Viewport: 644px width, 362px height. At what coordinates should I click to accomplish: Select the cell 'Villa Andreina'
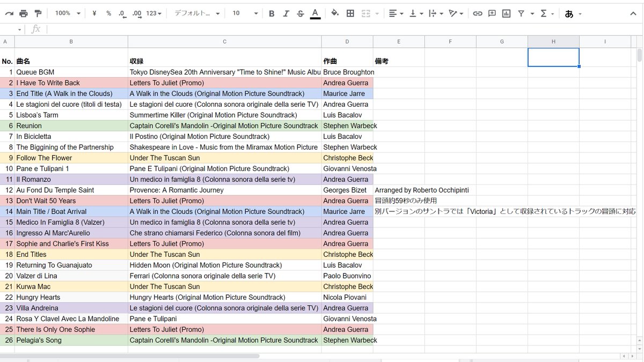[71, 308]
